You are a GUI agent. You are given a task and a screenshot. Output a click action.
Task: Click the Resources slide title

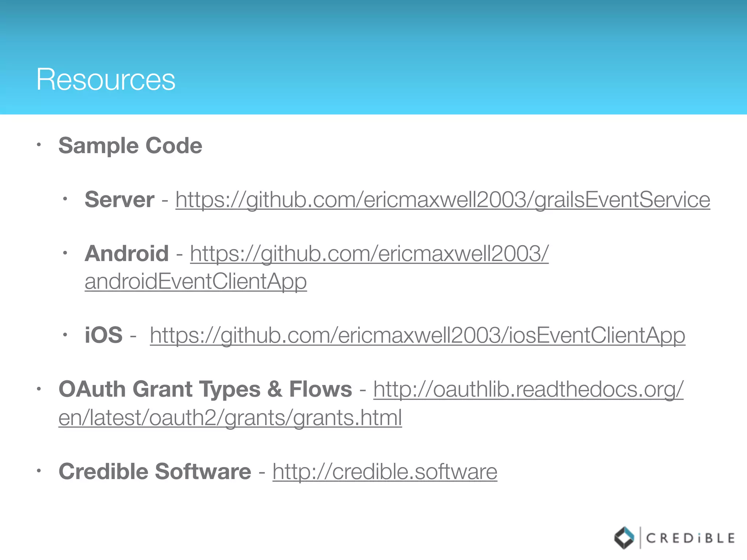pyautogui.click(x=106, y=79)
